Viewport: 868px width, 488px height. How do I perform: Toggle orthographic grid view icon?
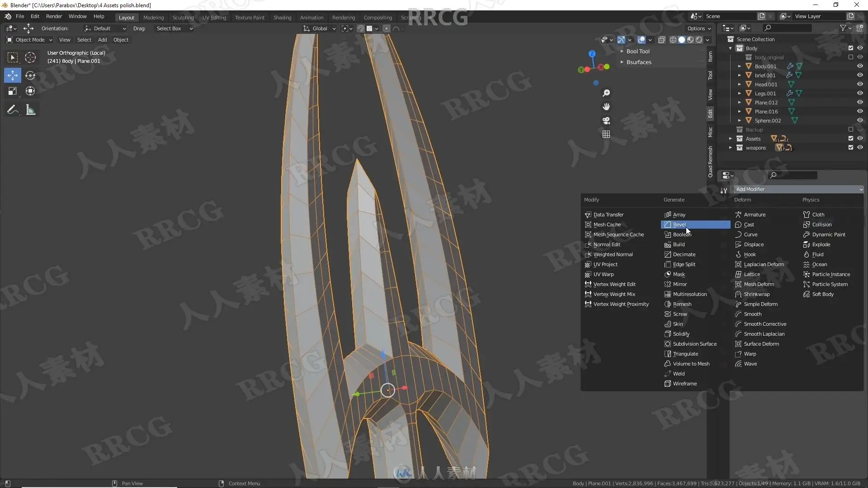[606, 134]
